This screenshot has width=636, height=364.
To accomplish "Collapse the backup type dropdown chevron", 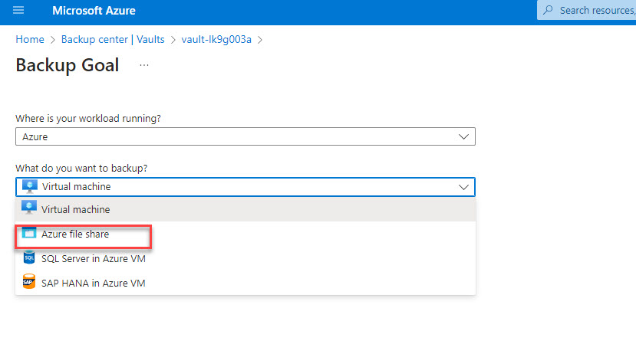I will [x=463, y=187].
